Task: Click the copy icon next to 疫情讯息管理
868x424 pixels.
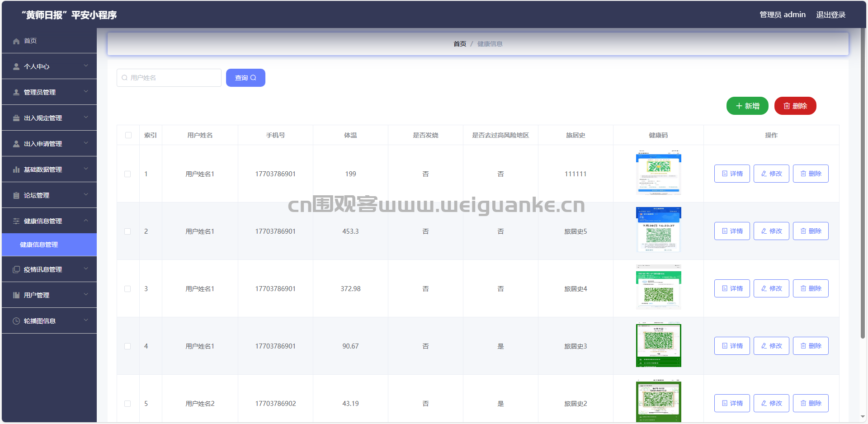Action: (16, 269)
